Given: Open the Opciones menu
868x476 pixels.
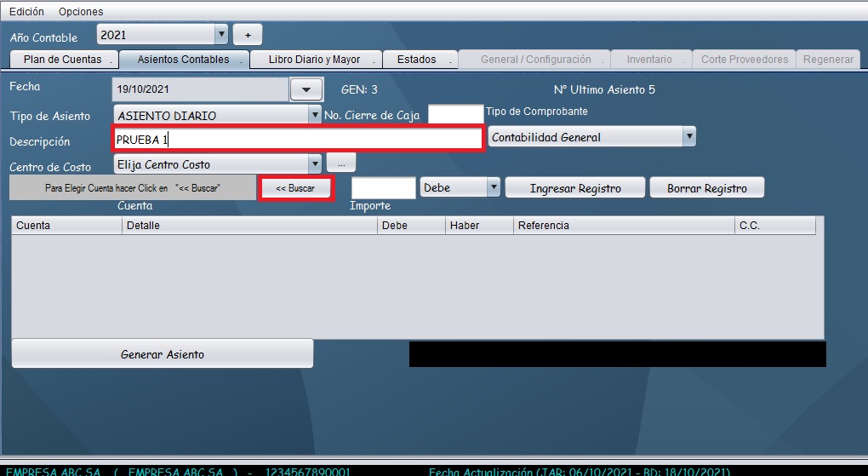Looking at the screenshot, I should pos(81,11).
